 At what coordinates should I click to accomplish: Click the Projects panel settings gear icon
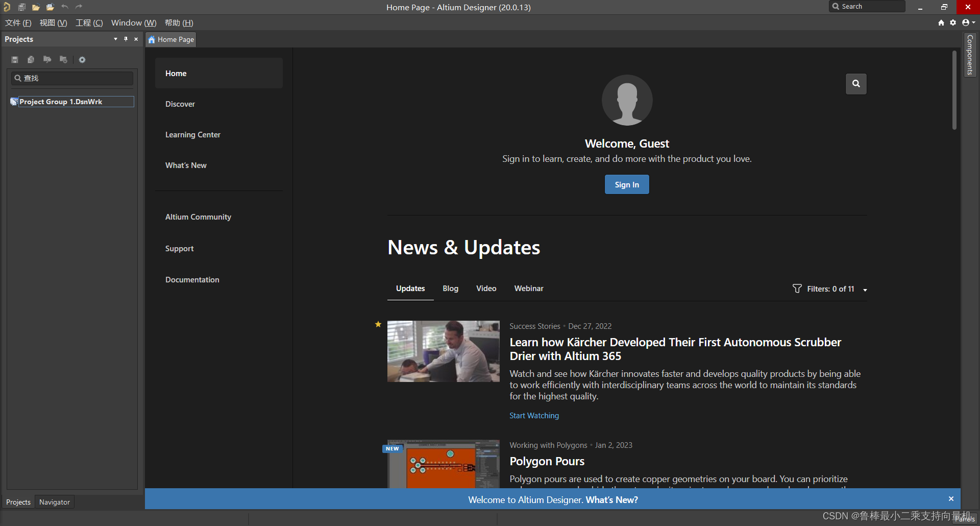82,60
